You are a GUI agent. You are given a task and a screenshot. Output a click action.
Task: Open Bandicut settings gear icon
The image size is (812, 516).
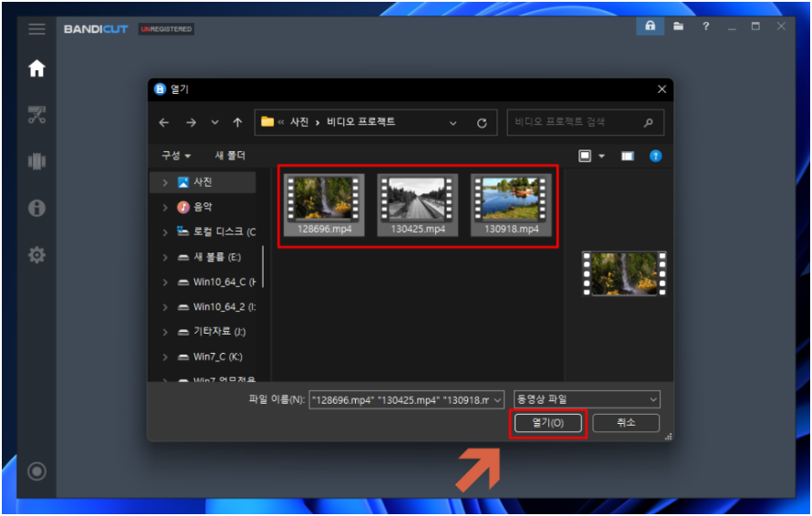pos(36,254)
